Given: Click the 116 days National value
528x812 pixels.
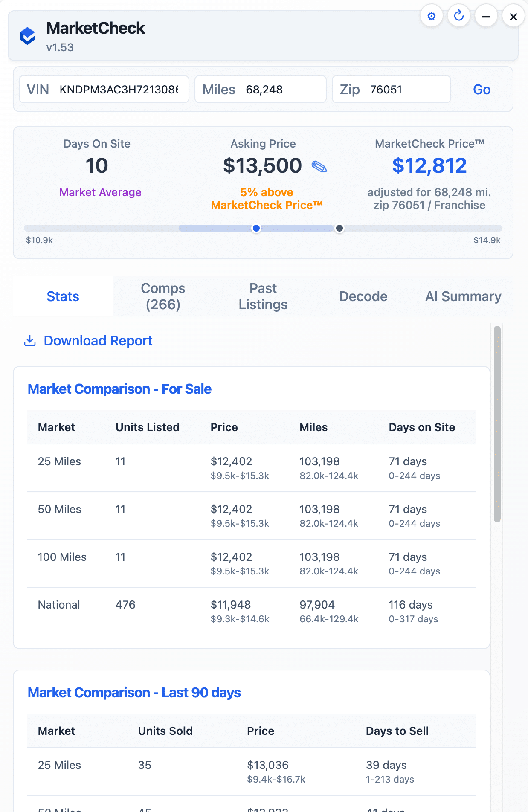Looking at the screenshot, I should [411, 605].
